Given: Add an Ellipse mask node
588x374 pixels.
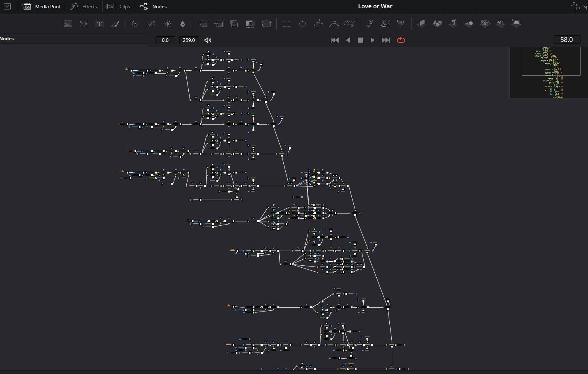Looking at the screenshot, I should tap(302, 24).
